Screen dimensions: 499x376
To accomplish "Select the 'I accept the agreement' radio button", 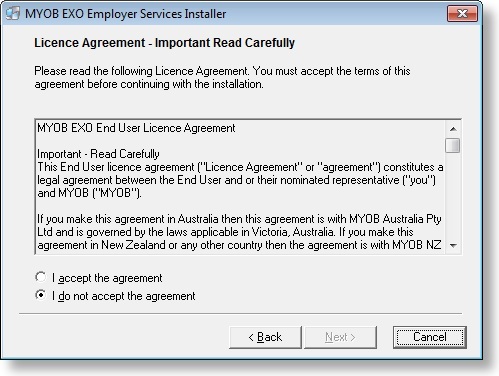I will pos(41,277).
